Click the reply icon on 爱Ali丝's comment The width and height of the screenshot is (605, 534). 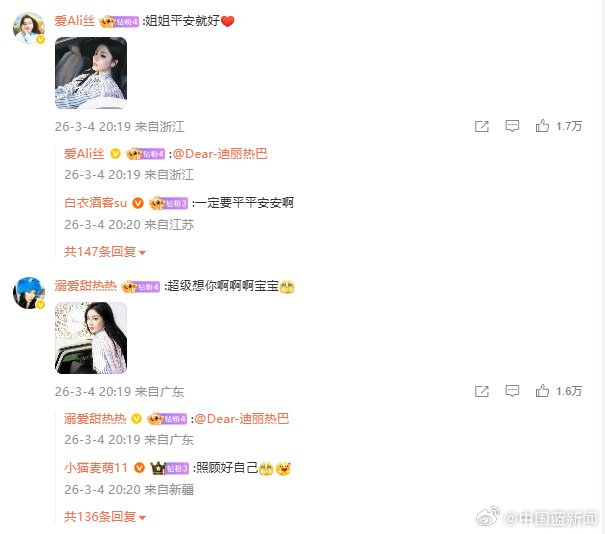tap(512, 126)
